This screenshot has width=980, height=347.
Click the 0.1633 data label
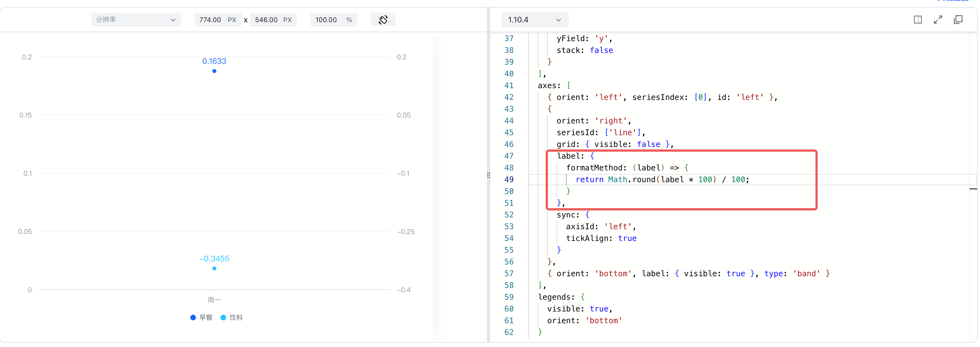point(214,61)
